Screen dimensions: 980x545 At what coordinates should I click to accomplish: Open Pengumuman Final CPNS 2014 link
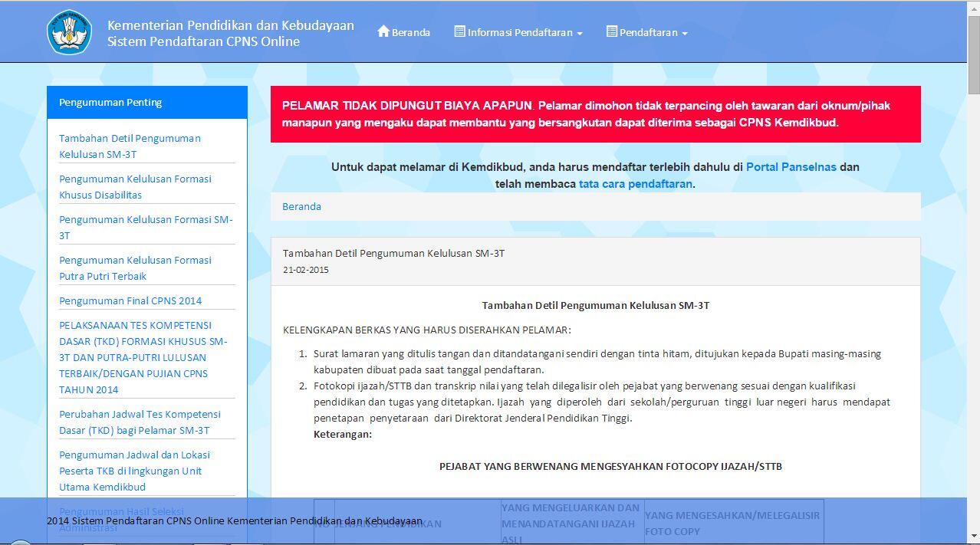[x=130, y=300]
